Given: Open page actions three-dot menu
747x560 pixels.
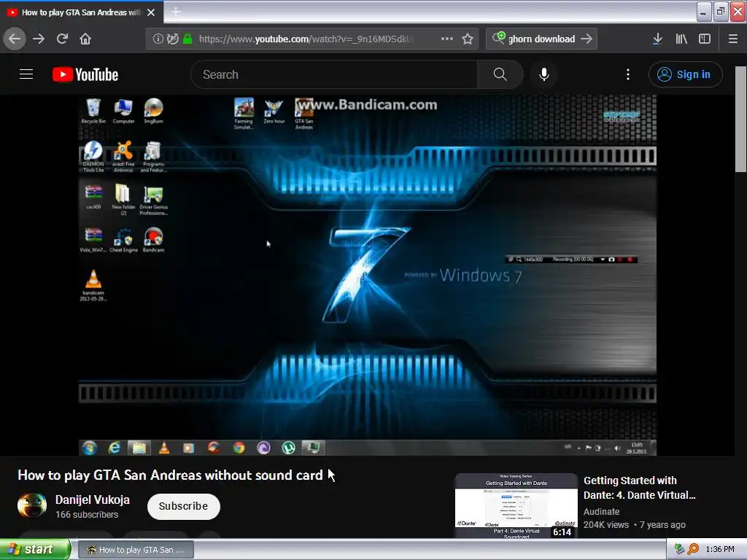Looking at the screenshot, I should pos(447,39).
